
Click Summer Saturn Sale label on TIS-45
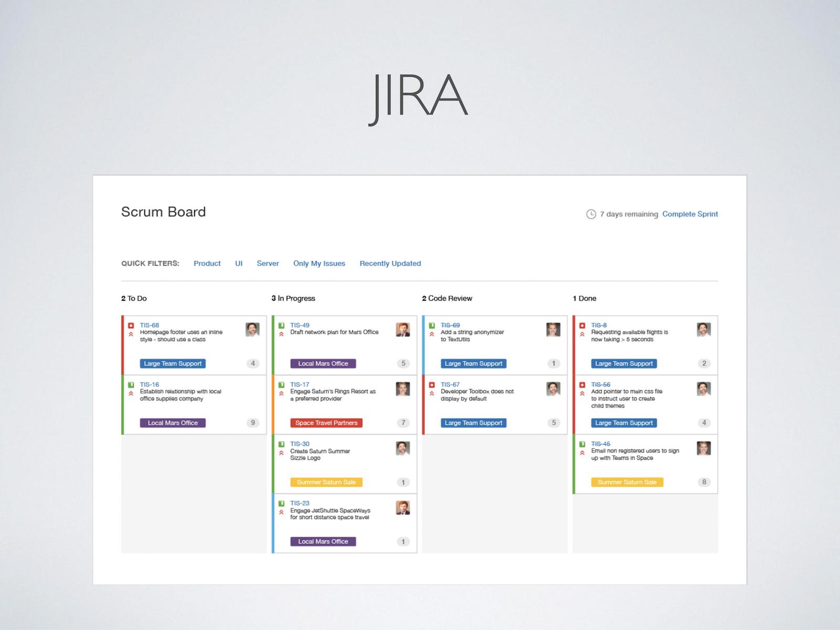[x=627, y=482]
